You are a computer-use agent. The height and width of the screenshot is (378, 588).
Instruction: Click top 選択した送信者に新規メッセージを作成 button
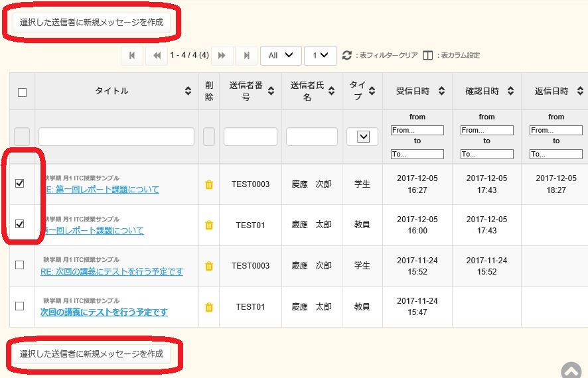(x=92, y=22)
